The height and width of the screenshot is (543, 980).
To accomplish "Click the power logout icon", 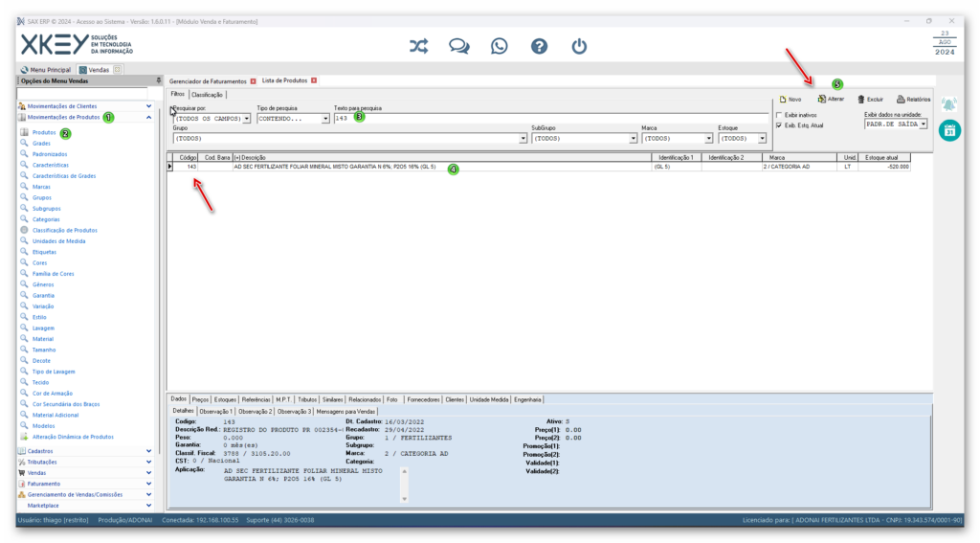I will [579, 46].
